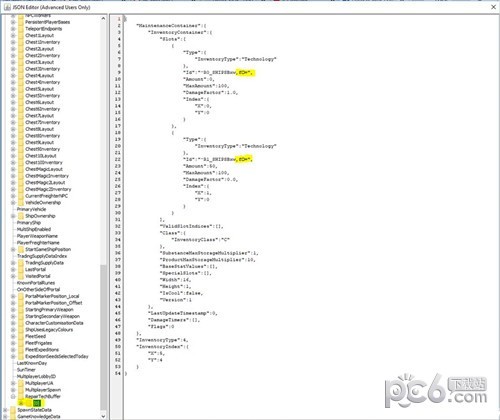The width and height of the screenshot is (500, 420).
Task: Click the Chest1Layout folder icon
Action: point(21,35)
